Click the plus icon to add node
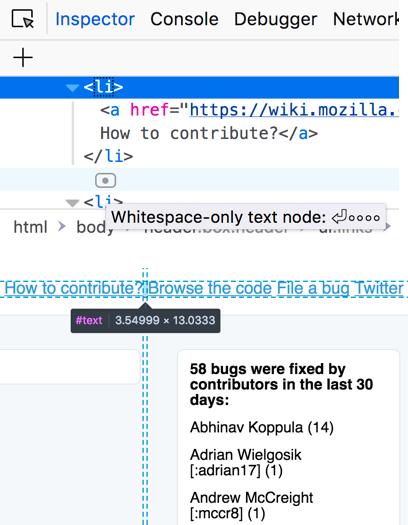 pyautogui.click(x=23, y=58)
